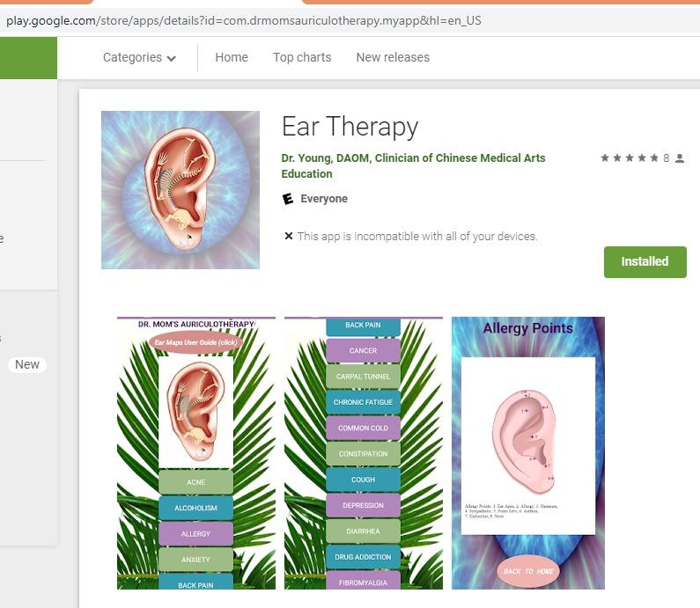Viewport: 700px width, 608px height.
Task: Click the green Play Store sidebar header
Action: tap(28, 58)
